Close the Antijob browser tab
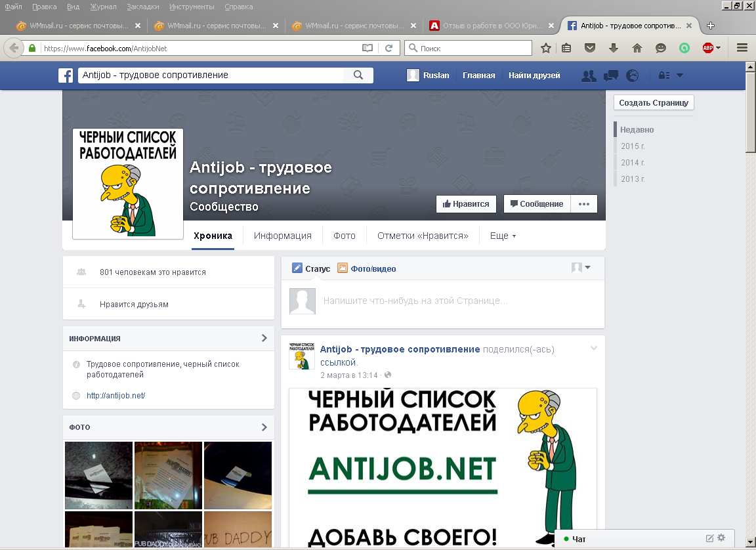The width and height of the screenshot is (756, 550). [689, 26]
